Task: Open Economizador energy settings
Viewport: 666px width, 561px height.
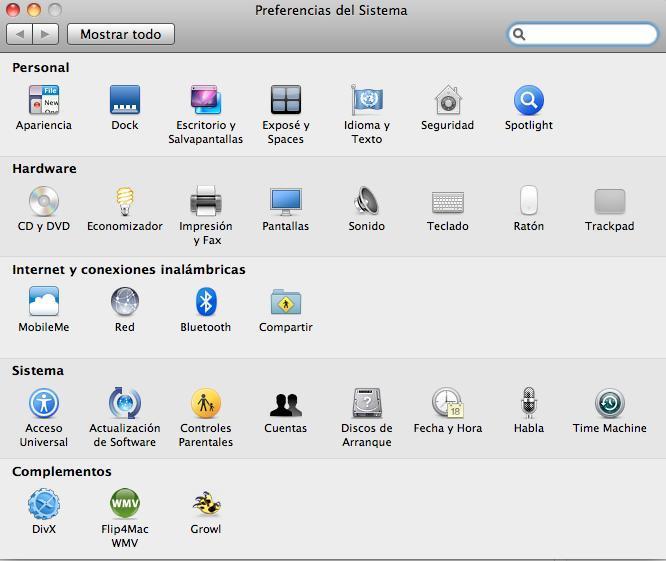Action: click(125, 202)
